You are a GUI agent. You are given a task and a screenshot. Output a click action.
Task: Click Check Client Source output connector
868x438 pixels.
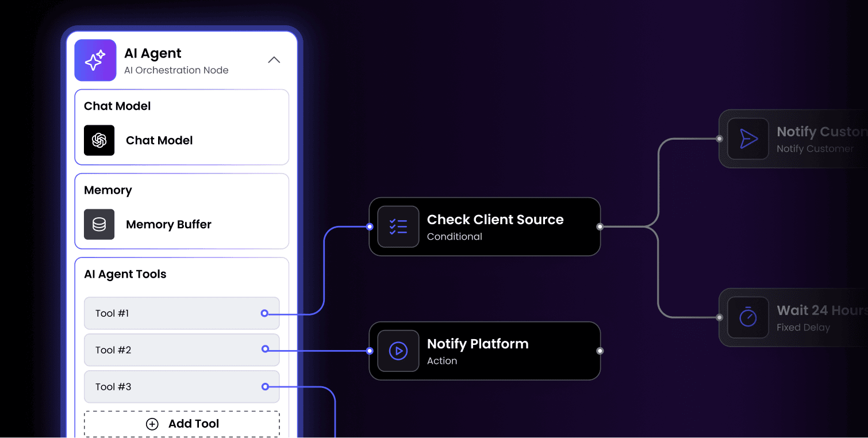pos(600,226)
